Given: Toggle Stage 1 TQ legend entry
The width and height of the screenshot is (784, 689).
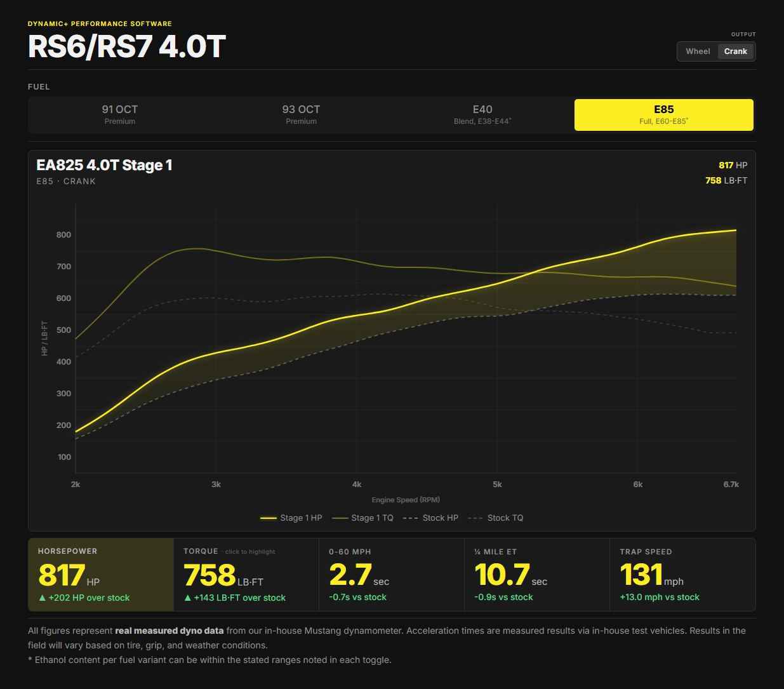Looking at the screenshot, I should (x=362, y=518).
